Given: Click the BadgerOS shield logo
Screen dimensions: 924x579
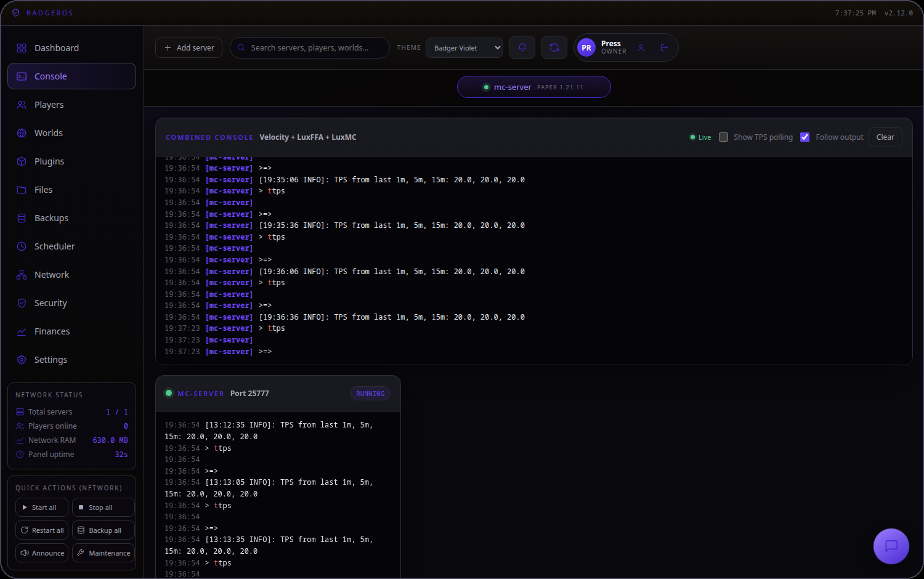Looking at the screenshot, I should pyautogui.click(x=16, y=13).
